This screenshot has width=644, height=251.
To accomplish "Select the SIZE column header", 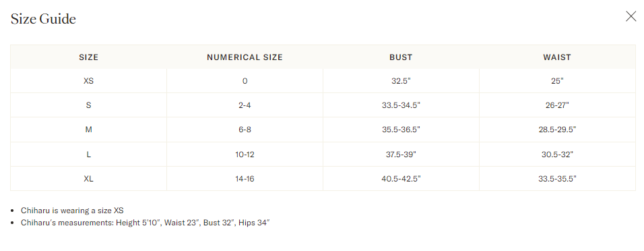I will tap(89, 57).
